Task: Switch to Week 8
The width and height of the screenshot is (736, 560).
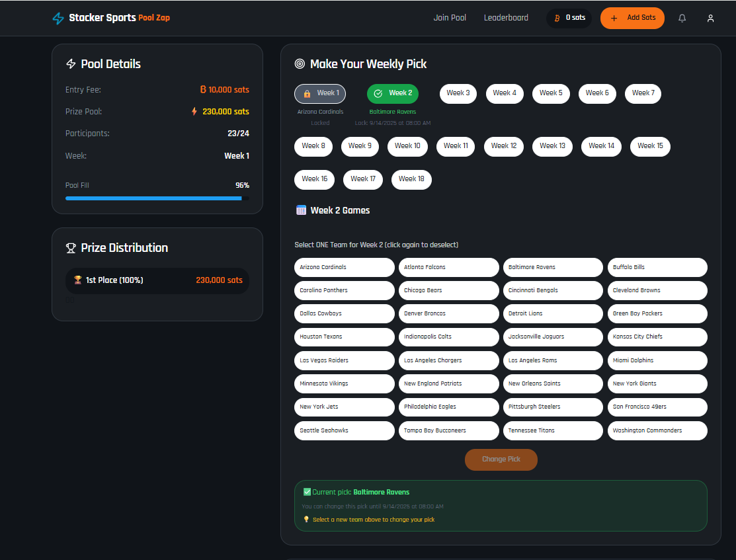Action: click(313, 147)
